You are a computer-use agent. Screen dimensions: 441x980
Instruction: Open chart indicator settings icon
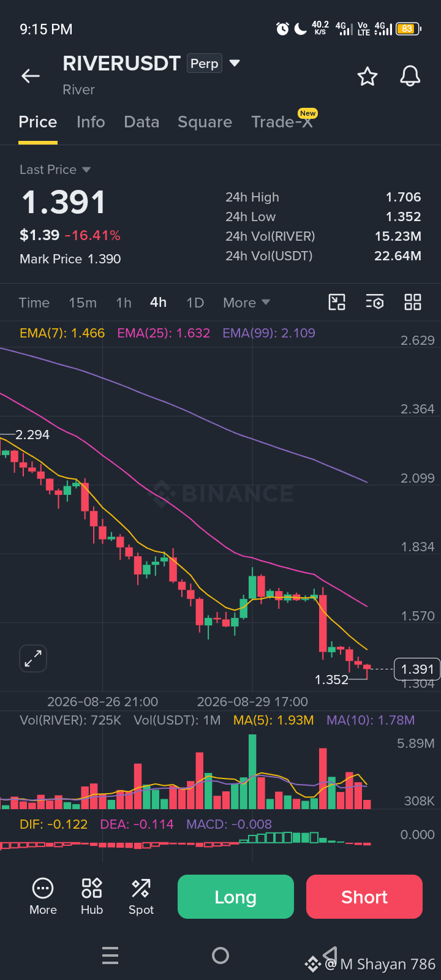[375, 302]
